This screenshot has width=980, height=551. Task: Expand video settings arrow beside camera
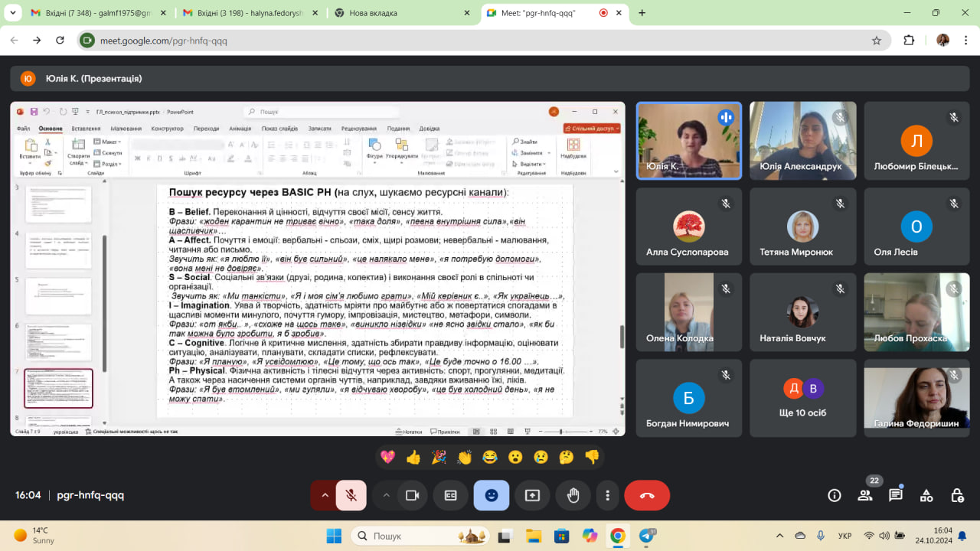coord(386,495)
